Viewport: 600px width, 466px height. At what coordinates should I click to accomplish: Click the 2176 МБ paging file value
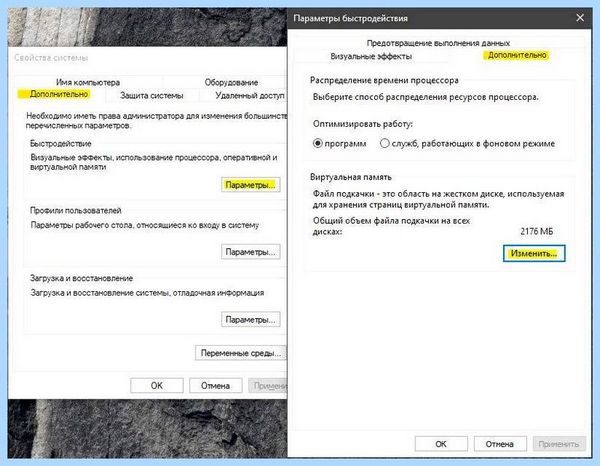tap(536, 231)
